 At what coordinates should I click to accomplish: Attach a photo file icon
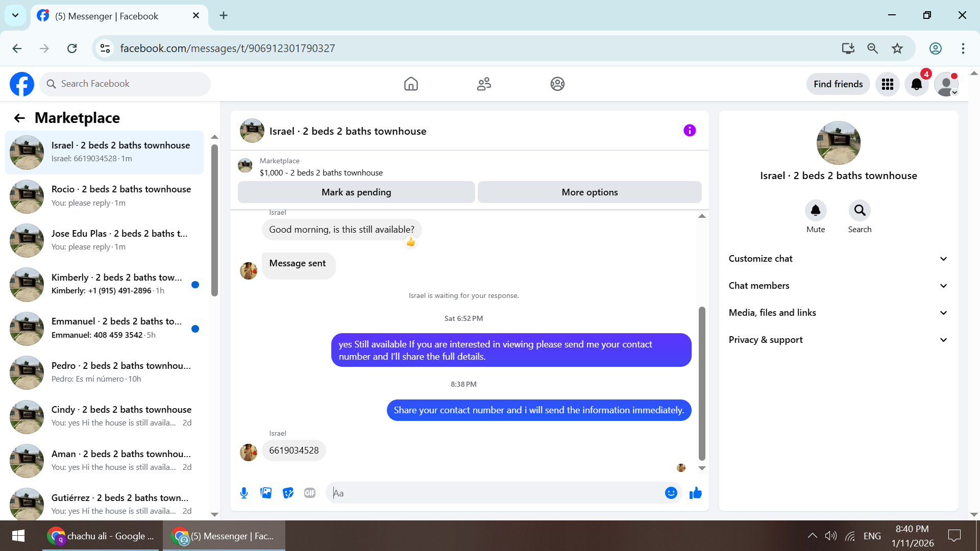pos(266,493)
